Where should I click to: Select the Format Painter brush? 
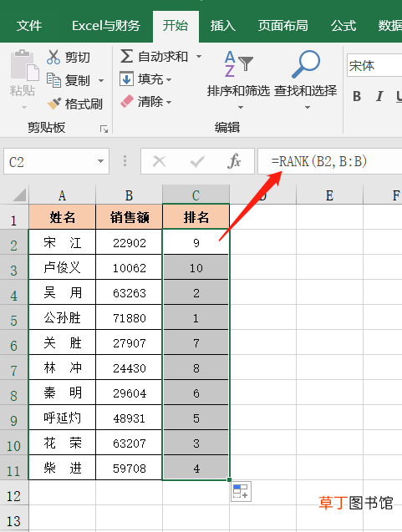click(x=54, y=104)
